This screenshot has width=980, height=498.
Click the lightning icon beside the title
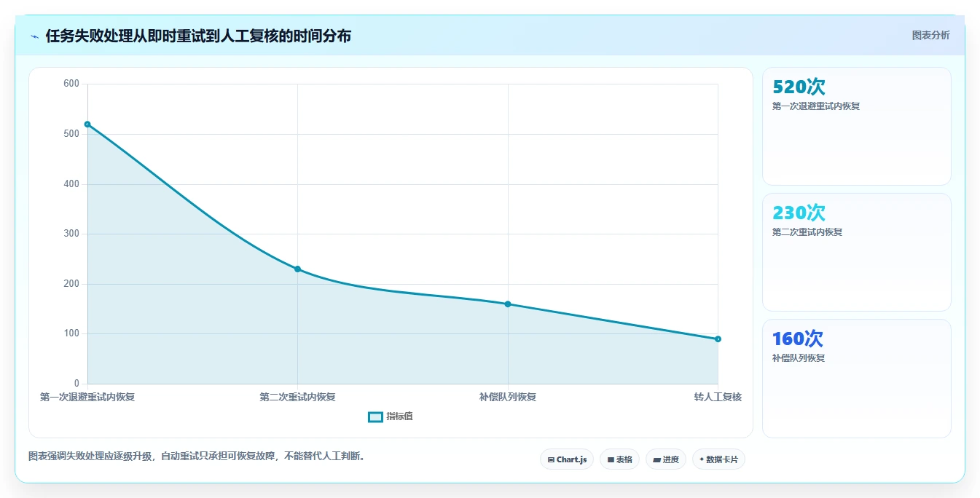35,36
